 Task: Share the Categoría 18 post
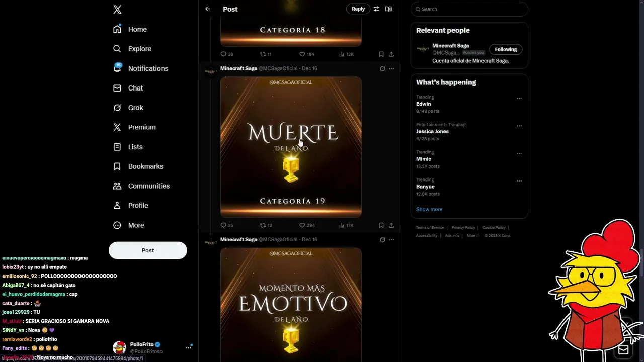click(x=391, y=54)
